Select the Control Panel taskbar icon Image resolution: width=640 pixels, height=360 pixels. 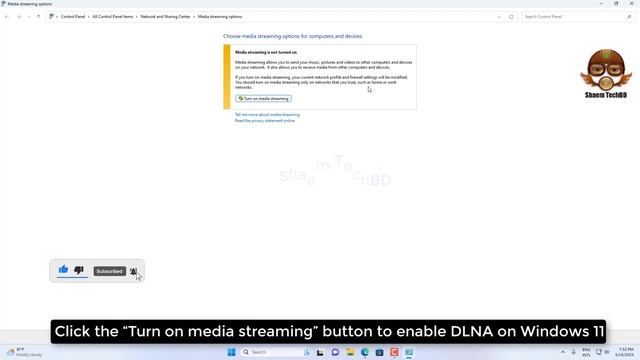[409, 352]
